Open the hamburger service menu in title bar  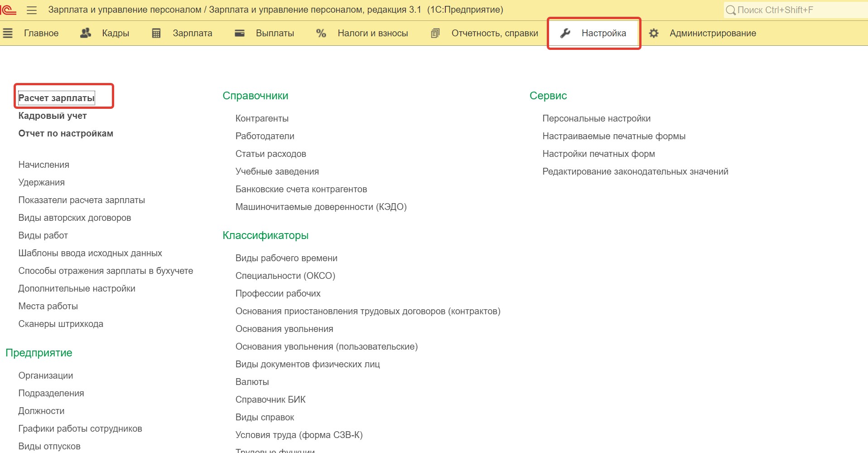click(x=32, y=10)
